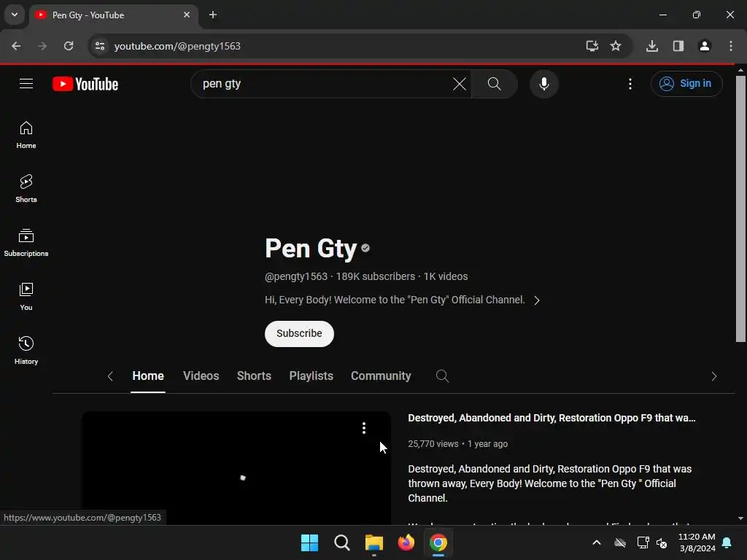747x560 pixels.
Task: Open Chrome three-dot menu
Action: (x=730, y=46)
